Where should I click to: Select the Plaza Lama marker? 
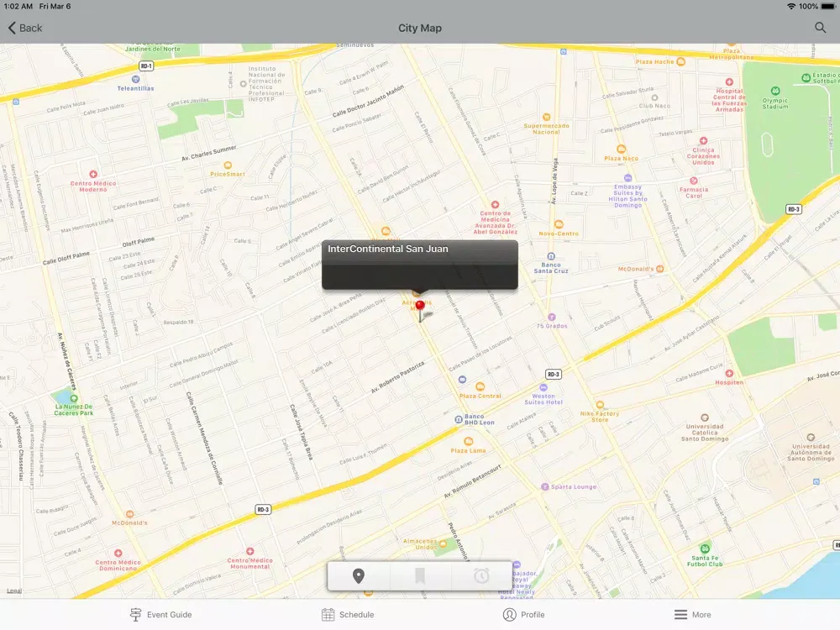click(468, 442)
